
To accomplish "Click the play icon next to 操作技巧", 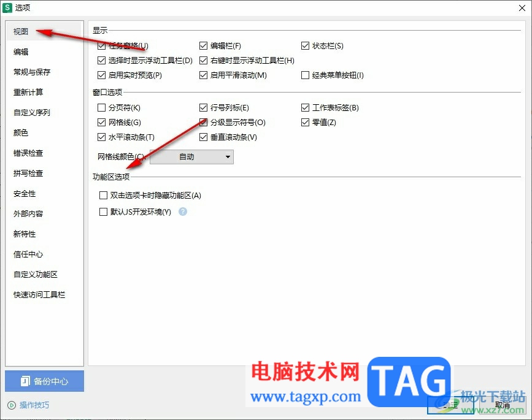I will [x=12, y=405].
